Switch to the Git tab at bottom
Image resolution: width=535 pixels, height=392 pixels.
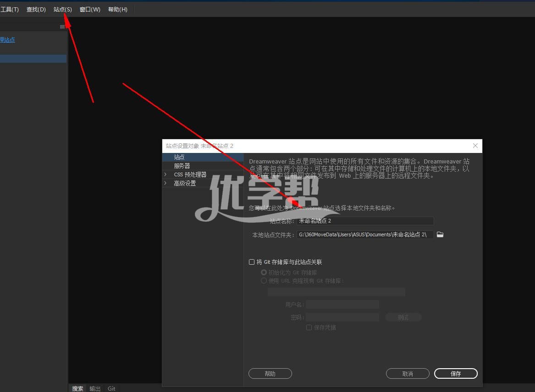(x=111, y=388)
